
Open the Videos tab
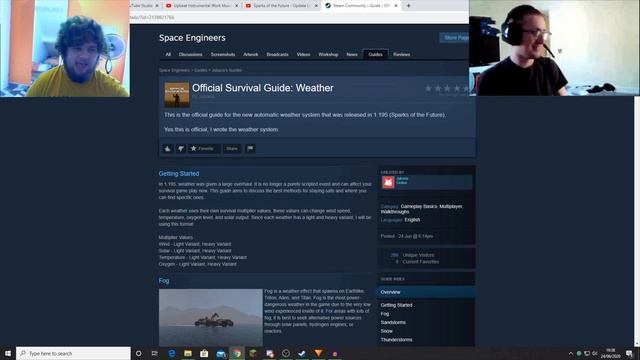[x=303, y=54]
